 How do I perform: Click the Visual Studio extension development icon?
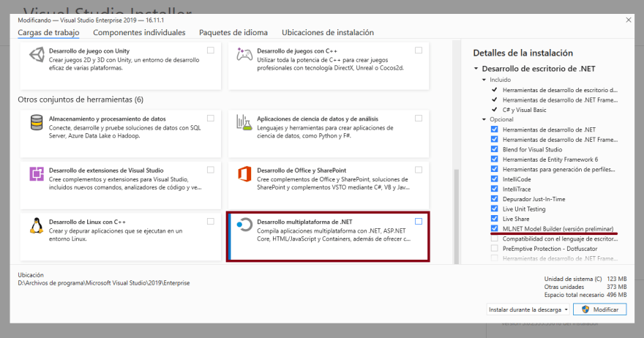[37, 174]
